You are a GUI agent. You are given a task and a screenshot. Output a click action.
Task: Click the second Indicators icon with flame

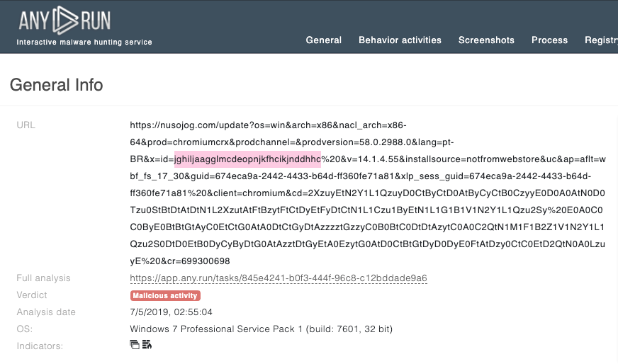[x=147, y=345]
